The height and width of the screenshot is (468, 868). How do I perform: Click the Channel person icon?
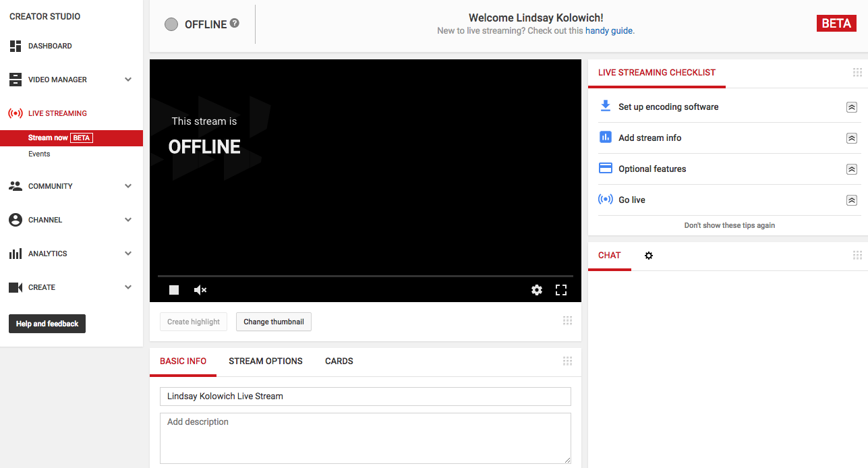tap(16, 220)
